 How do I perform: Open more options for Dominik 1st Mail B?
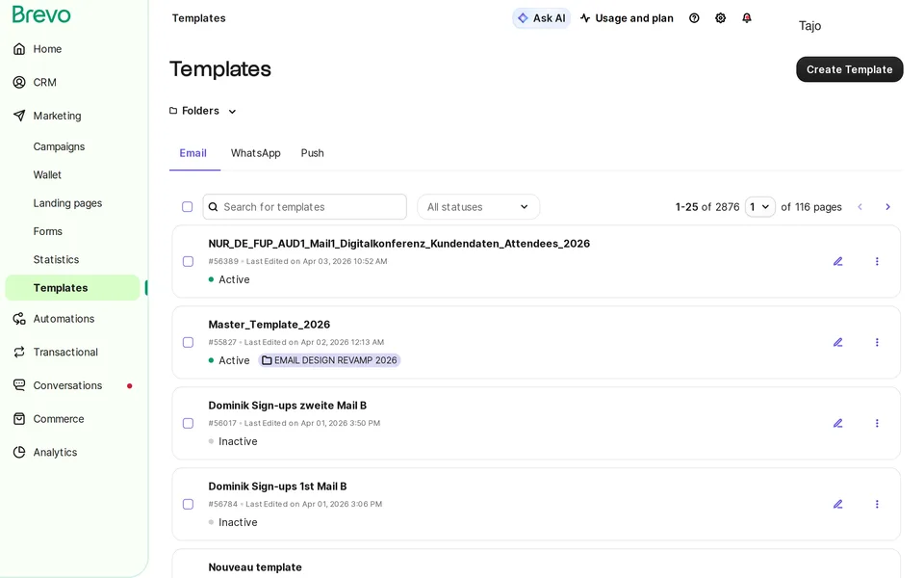pos(877,504)
